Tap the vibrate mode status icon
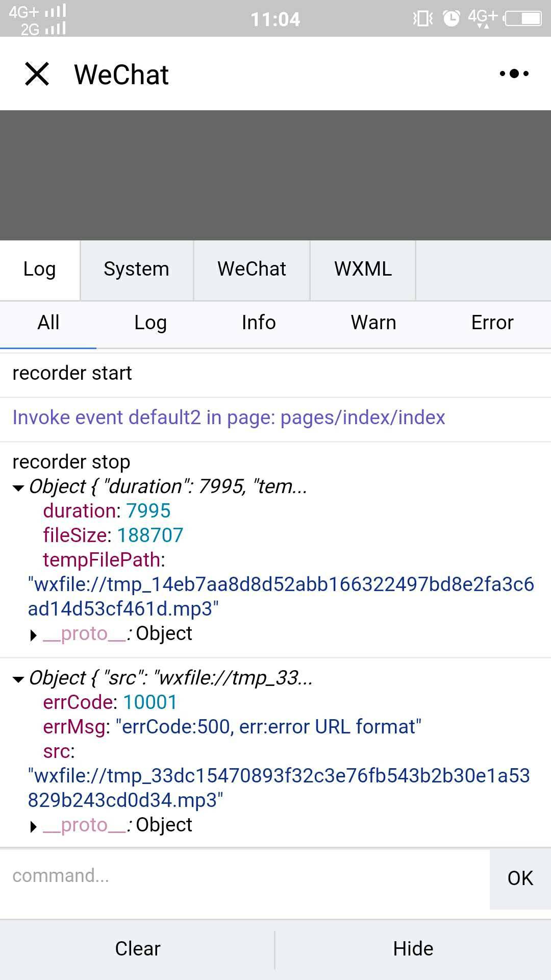This screenshot has height=980, width=551. tap(422, 19)
